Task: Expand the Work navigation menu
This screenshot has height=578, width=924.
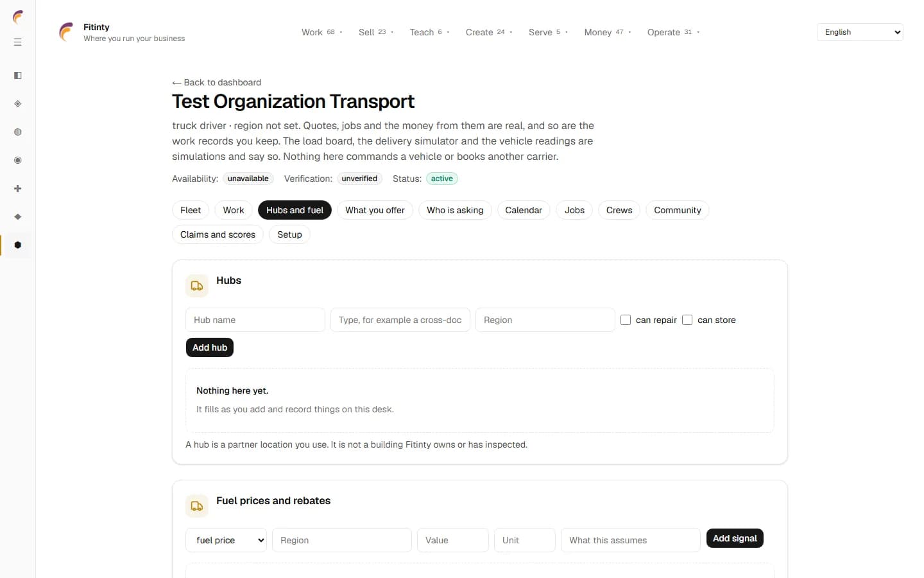Action: pos(322,32)
